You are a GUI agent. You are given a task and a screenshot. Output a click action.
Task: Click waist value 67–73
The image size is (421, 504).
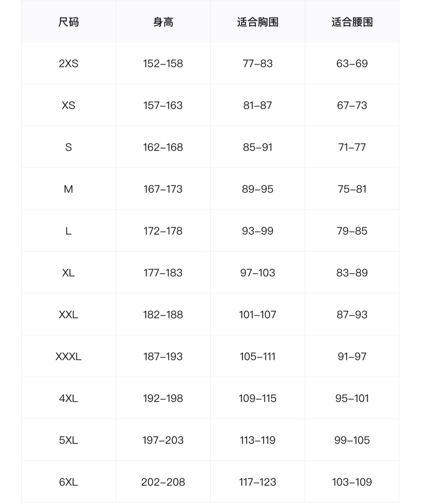pyautogui.click(x=352, y=105)
